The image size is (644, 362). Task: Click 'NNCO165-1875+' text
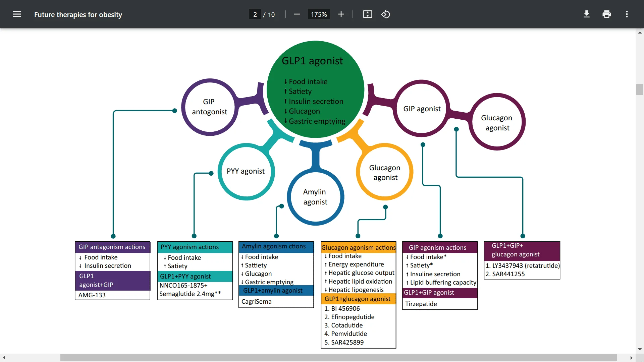pos(183,286)
